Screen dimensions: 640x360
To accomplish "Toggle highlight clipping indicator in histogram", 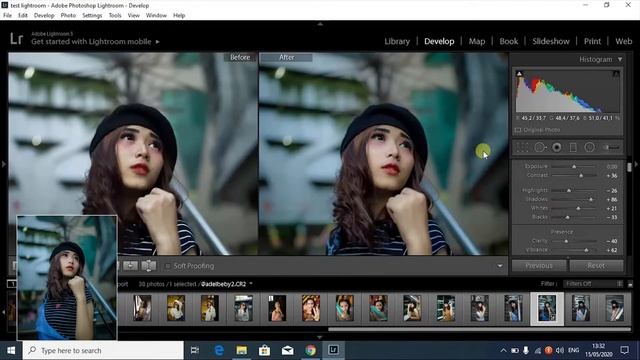I will pos(616,74).
